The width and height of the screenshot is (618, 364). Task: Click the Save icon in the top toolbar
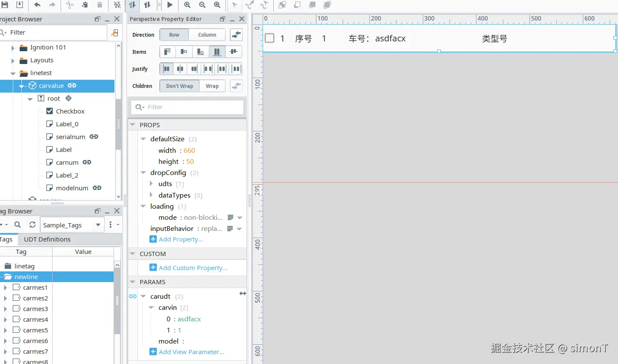(5, 5)
